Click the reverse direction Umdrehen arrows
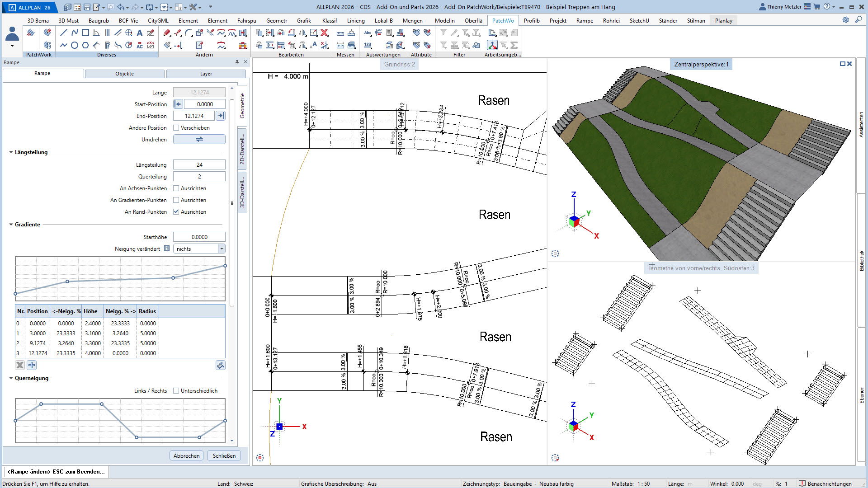868x488 pixels. coord(199,140)
